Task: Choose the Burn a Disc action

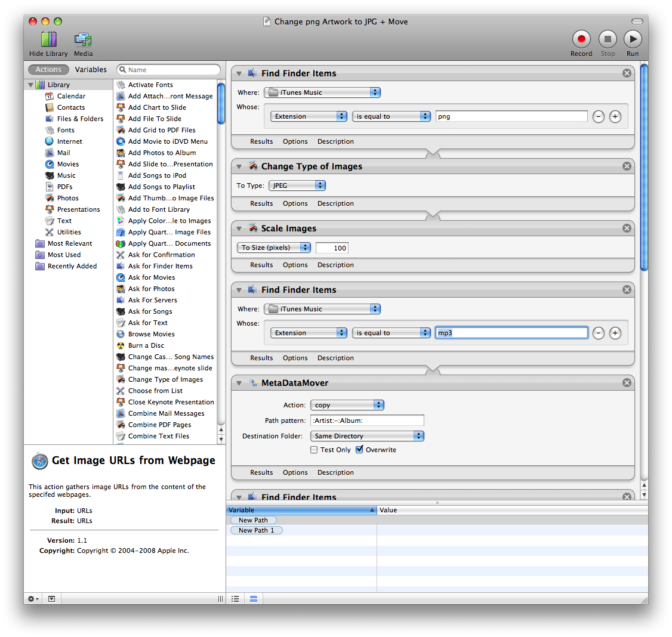Action: 146,346
